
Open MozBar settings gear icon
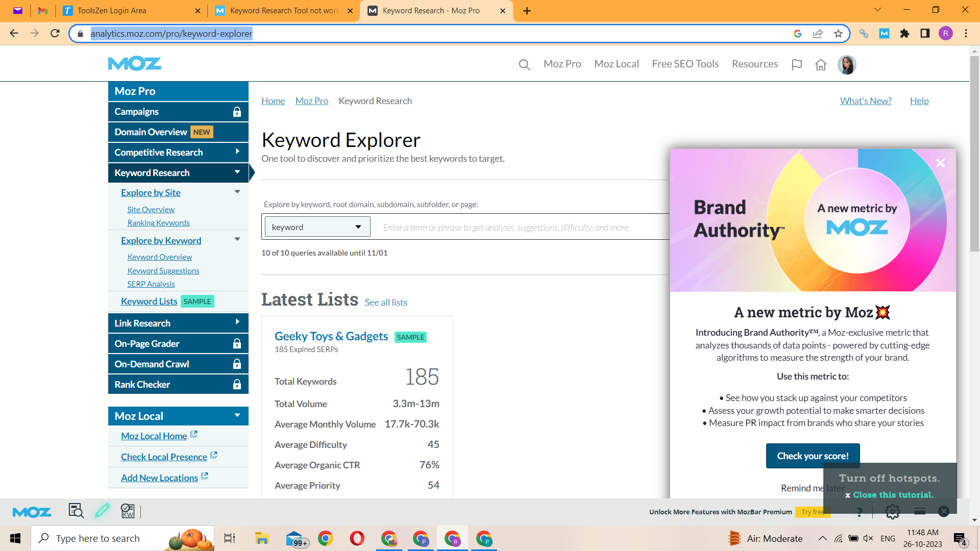point(892,512)
